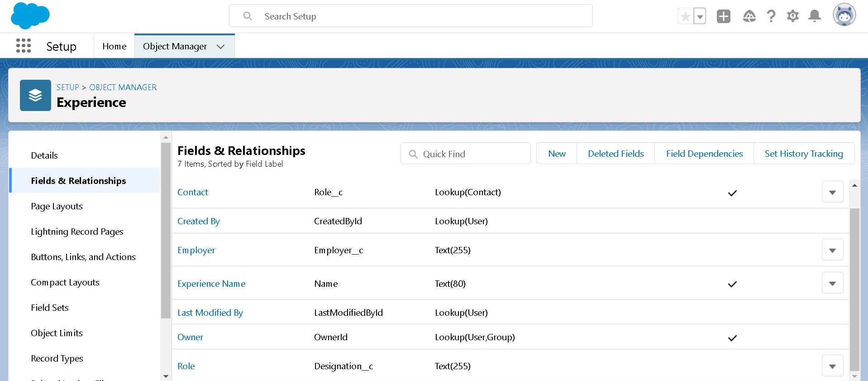Click the Lookup(Contact) data type cell
Viewport: 868px width, 381px height.
pos(468,192)
